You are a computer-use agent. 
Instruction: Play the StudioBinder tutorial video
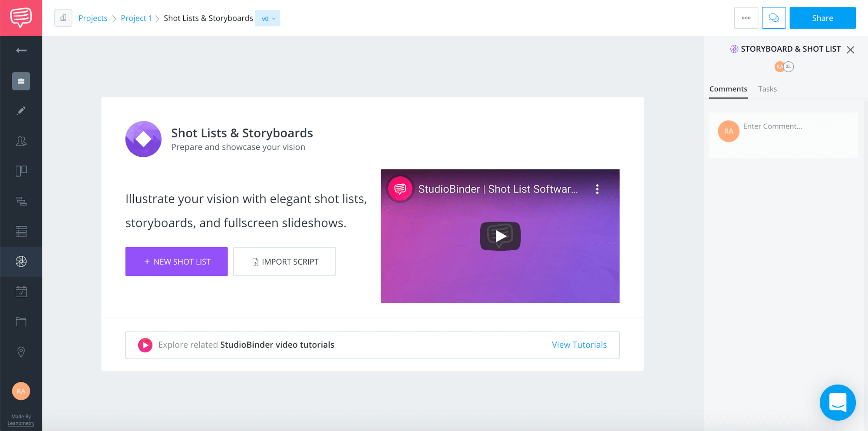[x=500, y=236]
